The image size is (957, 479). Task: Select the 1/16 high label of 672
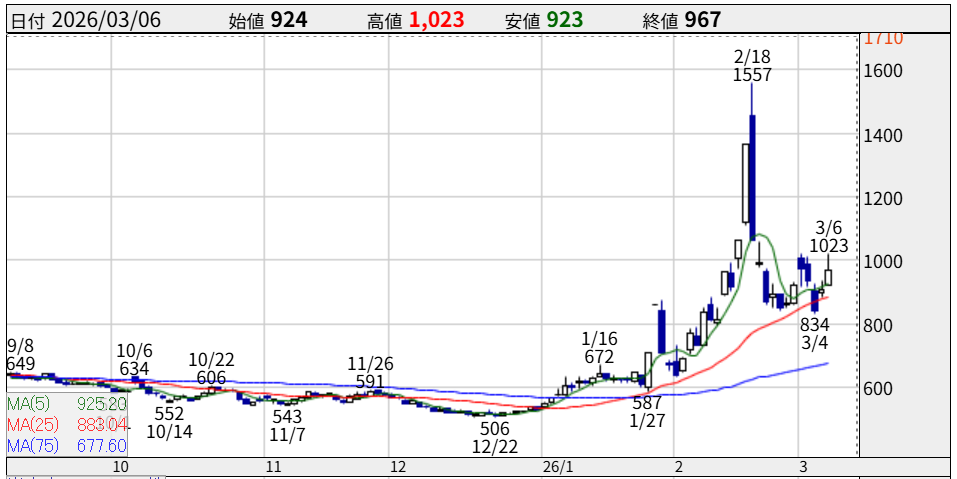[600, 348]
